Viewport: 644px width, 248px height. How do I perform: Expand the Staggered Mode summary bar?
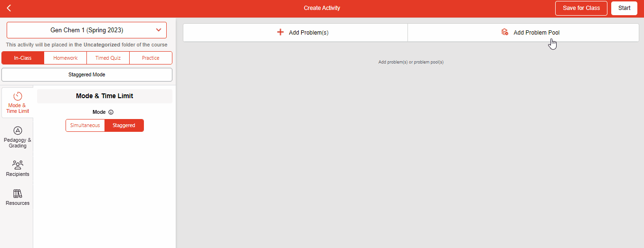pos(87,74)
